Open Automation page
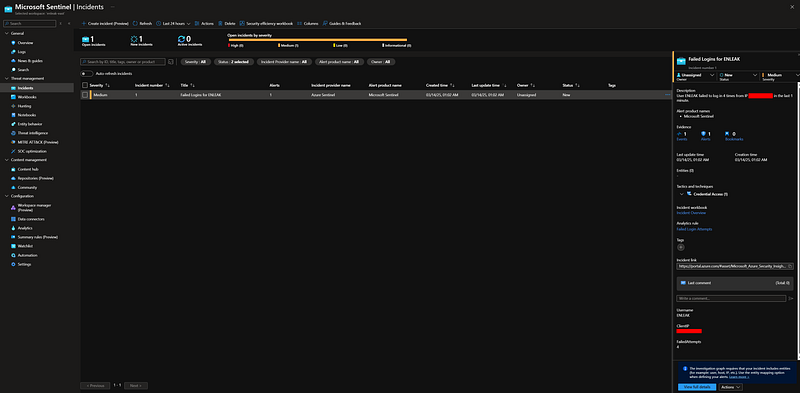Viewport: 800px width, 393px height. 27,255
